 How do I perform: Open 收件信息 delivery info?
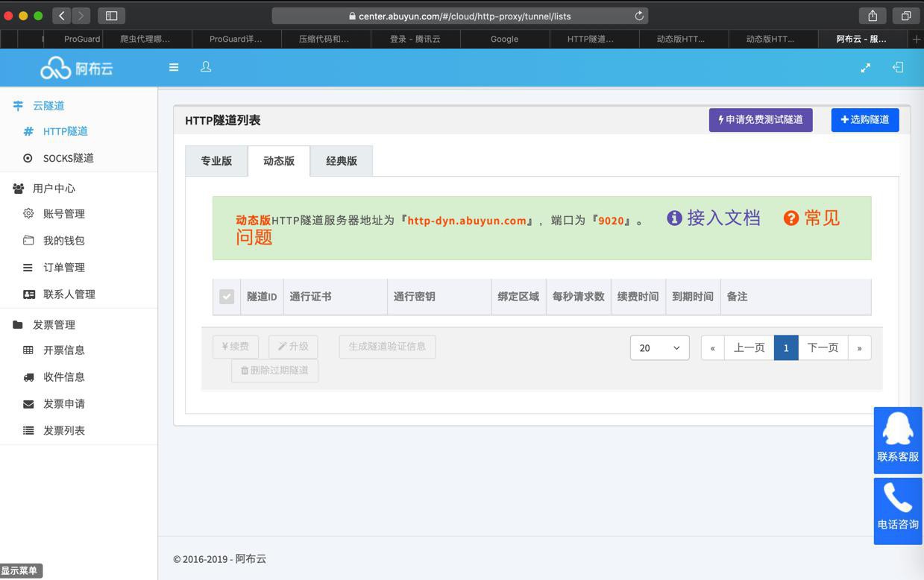coord(64,377)
